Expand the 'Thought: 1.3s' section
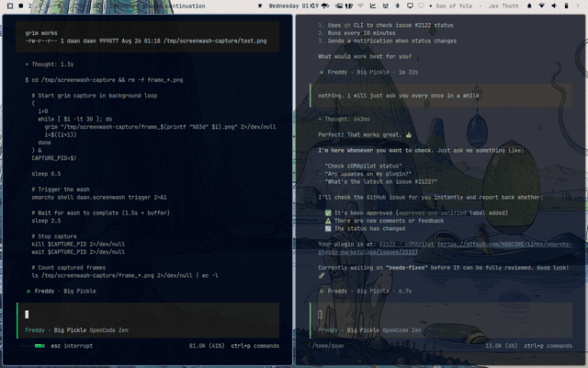Screen dimensions: 588x368 click(50, 64)
